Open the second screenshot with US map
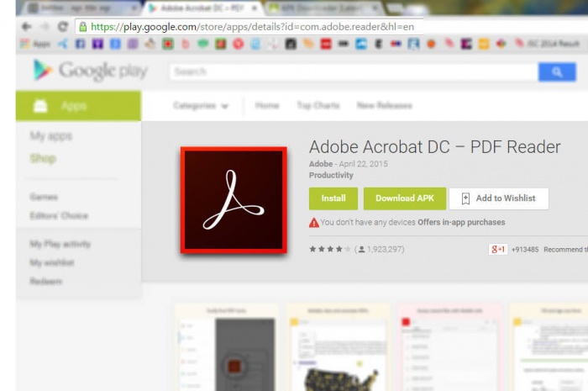The width and height of the screenshot is (588, 391). pos(339,348)
